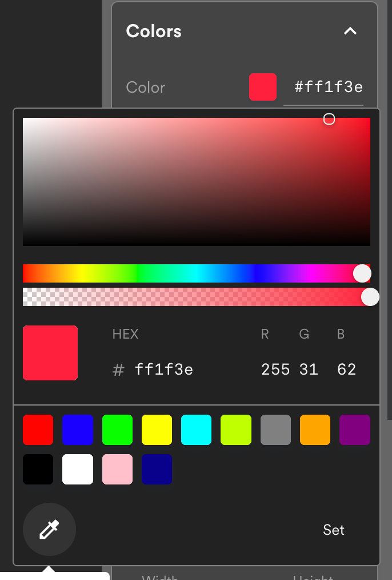Click the Set button
Image resolution: width=392 pixels, height=580 pixels.
334,530
